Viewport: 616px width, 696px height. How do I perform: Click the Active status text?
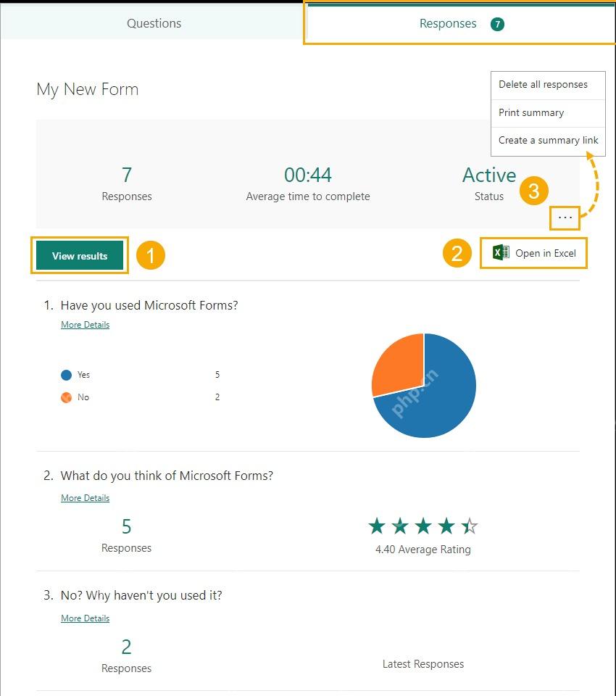pyautogui.click(x=489, y=175)
